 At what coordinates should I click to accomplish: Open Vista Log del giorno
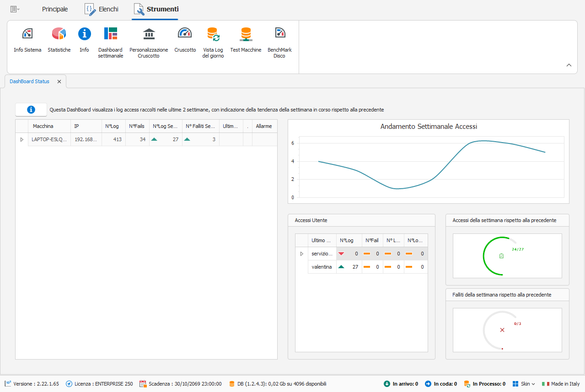coord(213,43)
